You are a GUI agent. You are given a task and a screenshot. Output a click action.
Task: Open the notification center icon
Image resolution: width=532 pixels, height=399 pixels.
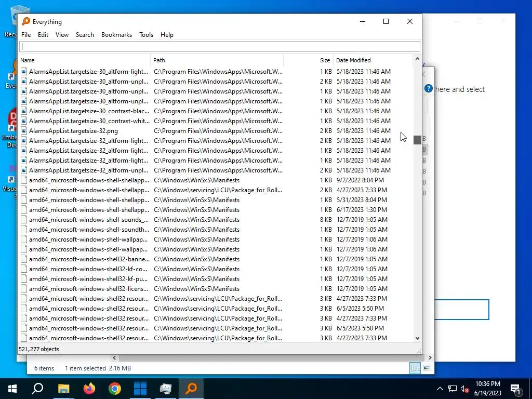tap(516, 389)
